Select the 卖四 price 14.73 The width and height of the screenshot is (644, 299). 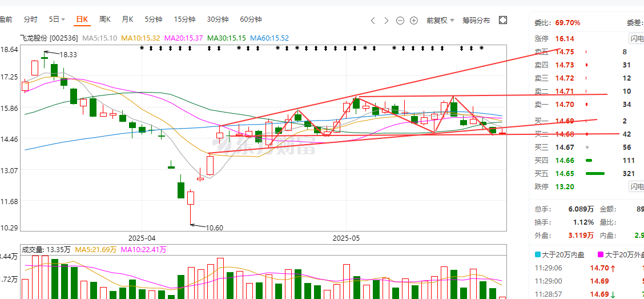[x=564, y=65]
